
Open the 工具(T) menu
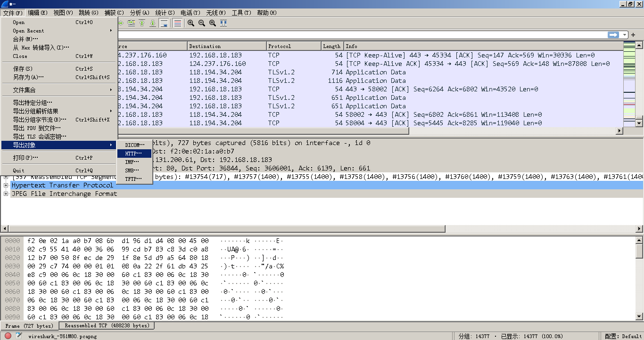click(x=241, y=13)
